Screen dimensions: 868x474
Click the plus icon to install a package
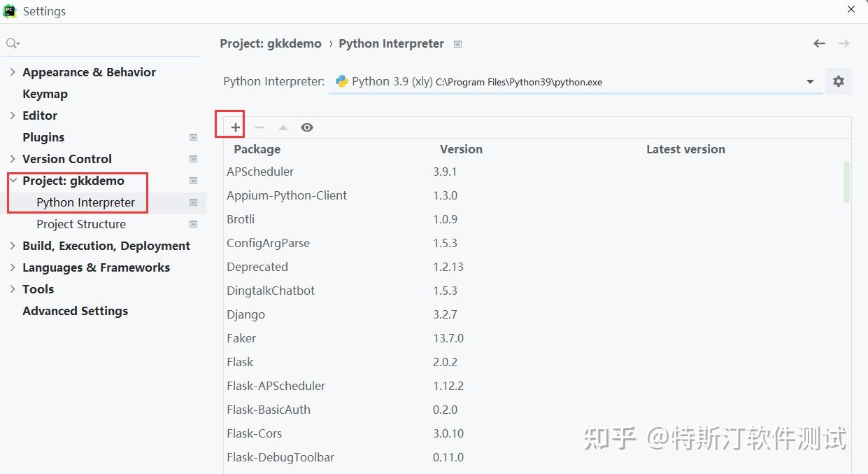click(x=236, y=127)
